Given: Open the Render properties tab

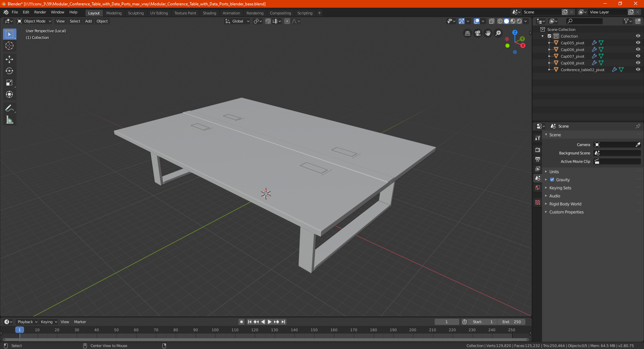Looking at the screenshot, I should click(538, 150).
